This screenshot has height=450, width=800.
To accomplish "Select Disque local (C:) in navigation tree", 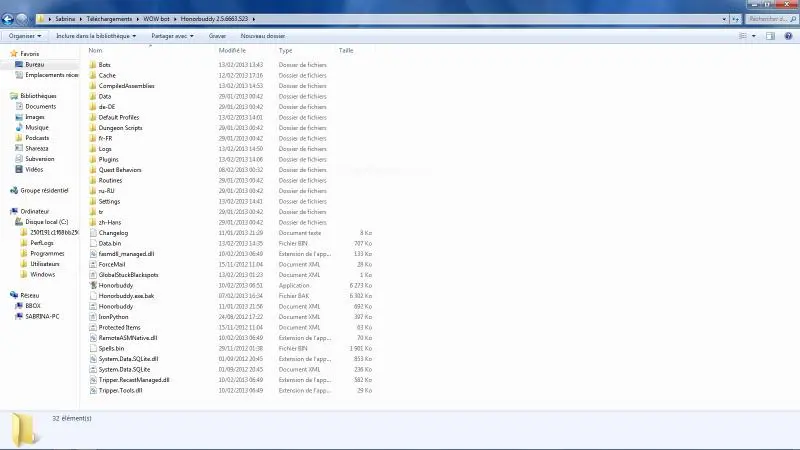I will (46, 221).
